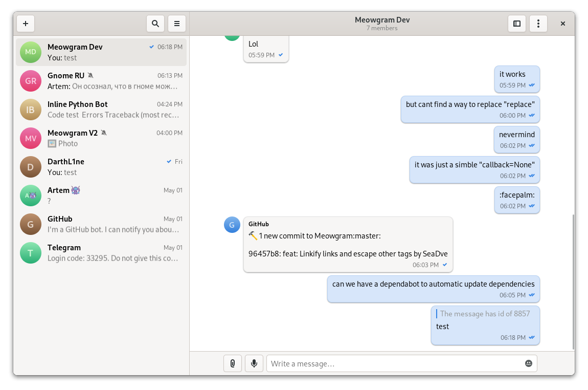
Task: Attach a file with paperclip icon
Action: tap(233, 363)
